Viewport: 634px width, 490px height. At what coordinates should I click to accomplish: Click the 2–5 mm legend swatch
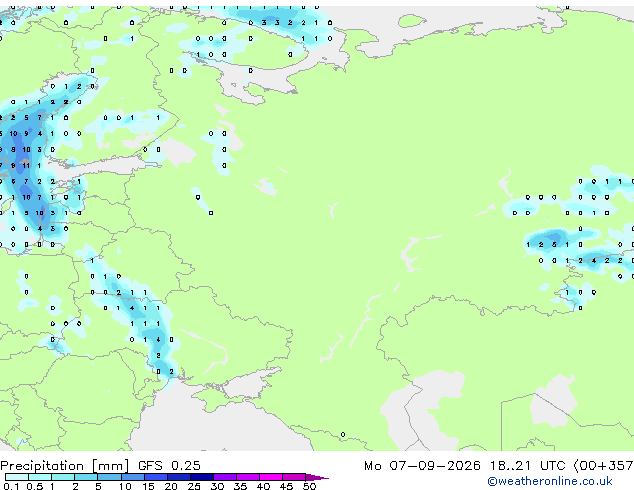86,477
